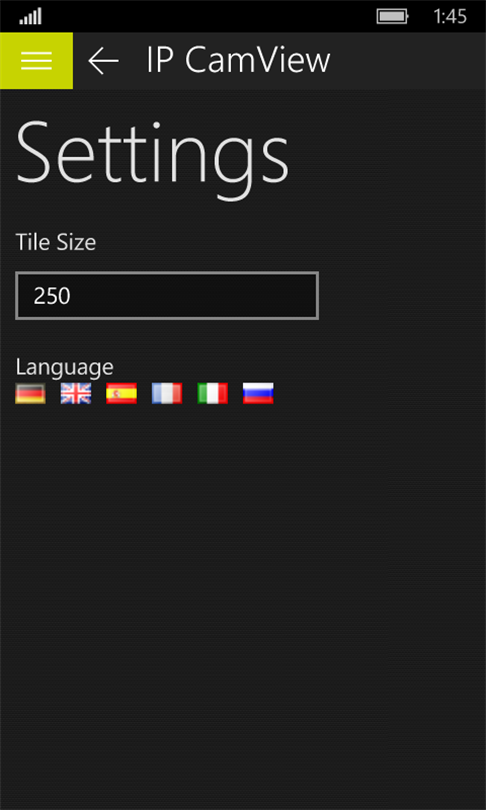The height and width of the screenshot is (810, 486).
Task: Select German language flag
Action: click(x=30, y=394)
